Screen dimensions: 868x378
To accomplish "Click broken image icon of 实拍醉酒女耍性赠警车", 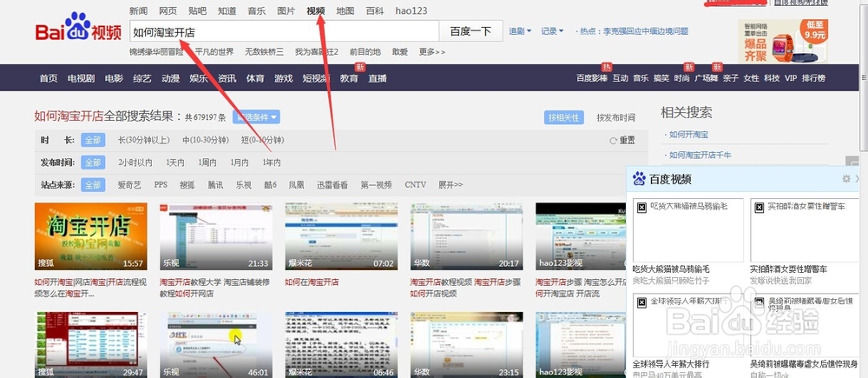I will click(x=759, y=208).
